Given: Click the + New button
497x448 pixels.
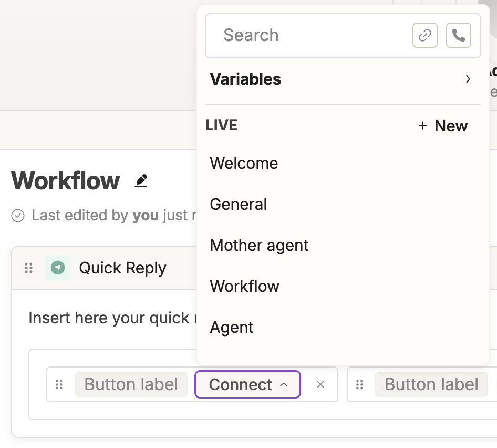Looking at the screenshot, I should pos(443,126).
